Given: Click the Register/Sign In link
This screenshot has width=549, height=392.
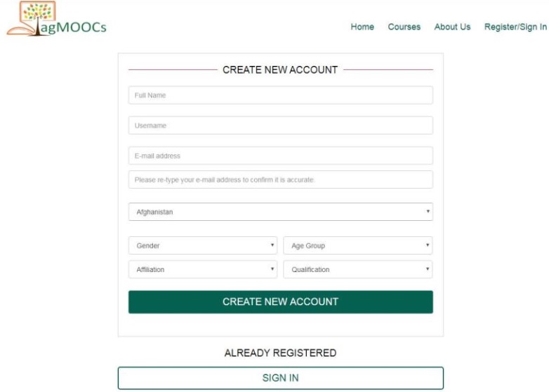Looking at the screenshot, I should [x=515, y=27].
